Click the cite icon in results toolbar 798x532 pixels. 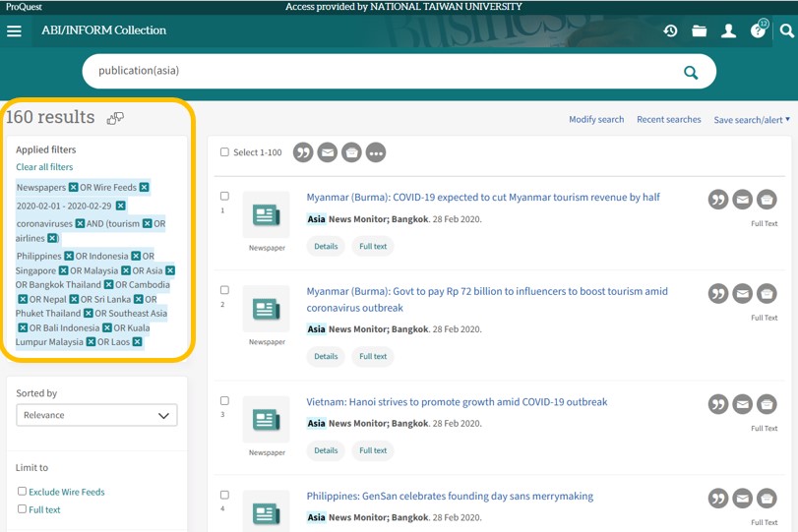point(303,152)
